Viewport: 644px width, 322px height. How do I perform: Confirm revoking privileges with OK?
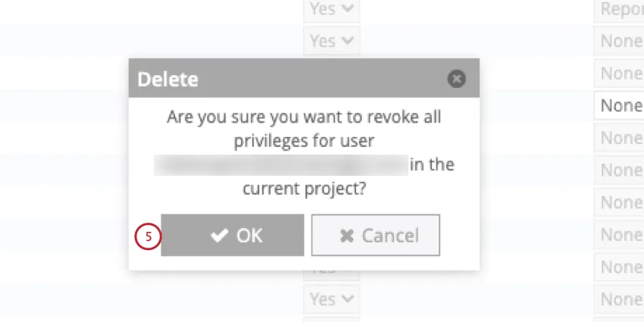click(x=233, y=236)
